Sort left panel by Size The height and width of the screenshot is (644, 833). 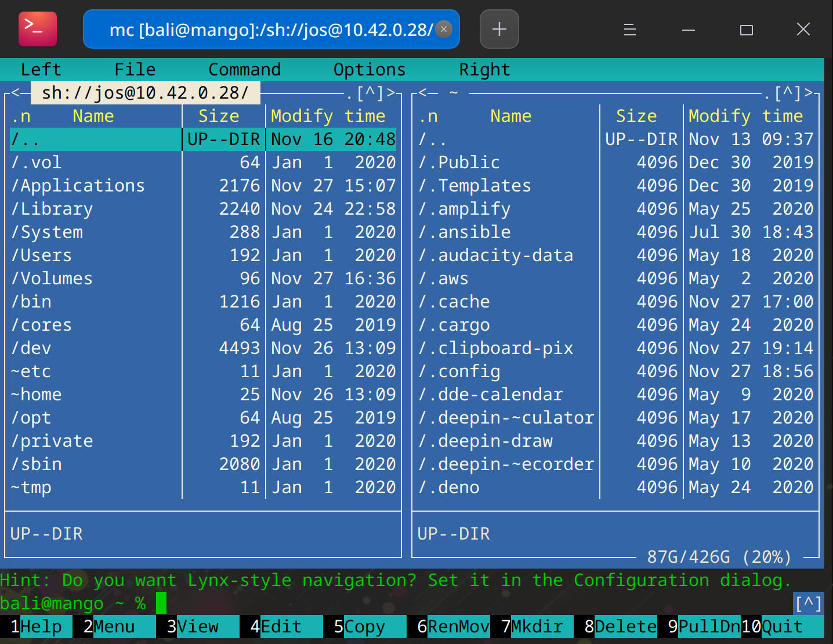pos(219,116)
